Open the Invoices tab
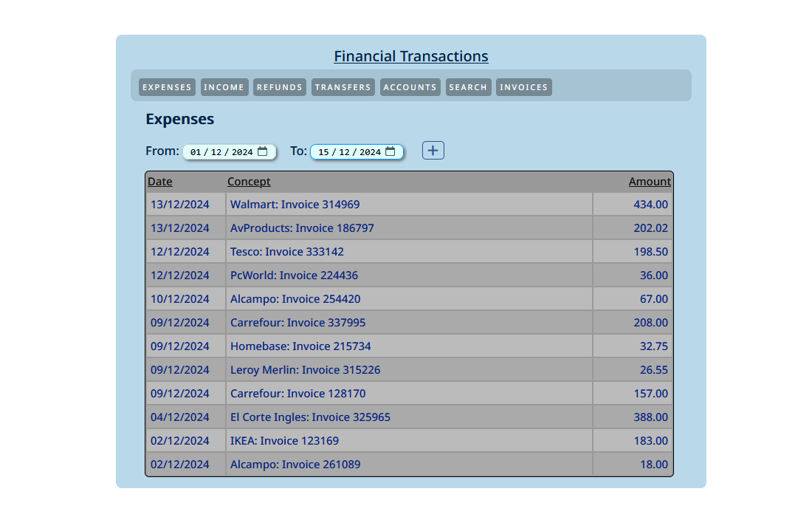812x517 pixels. [x=523, y=87]
